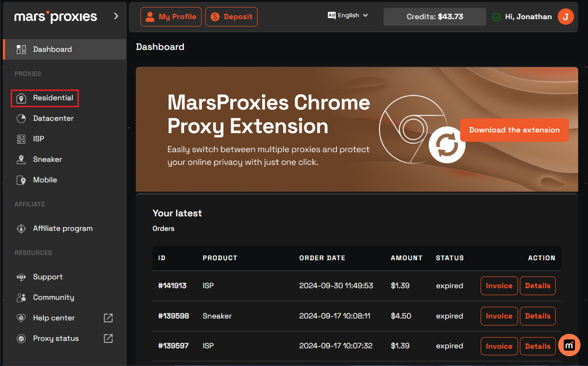Click the AMOUNT column header
Viewport: 588px width, 366px height.
406,258
